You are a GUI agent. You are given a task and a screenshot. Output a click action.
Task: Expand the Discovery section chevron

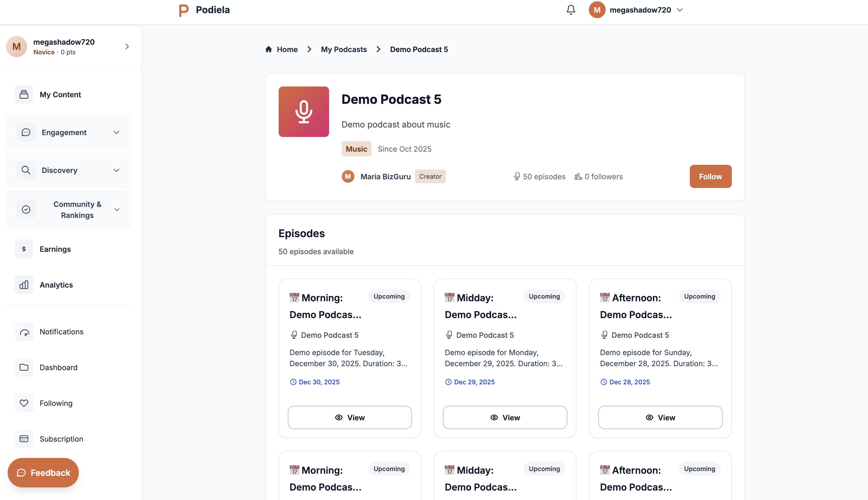pyautogui.click(x=117, y=170)
